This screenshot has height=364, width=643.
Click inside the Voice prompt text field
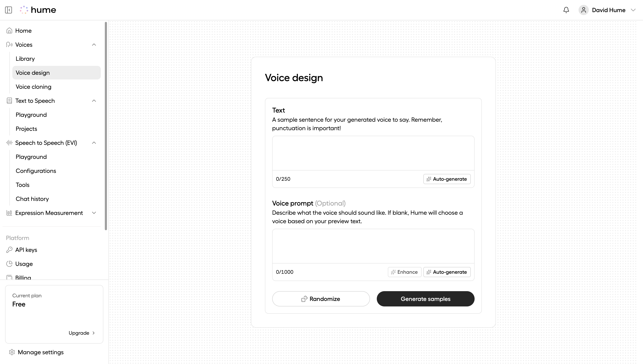(373, 246)
